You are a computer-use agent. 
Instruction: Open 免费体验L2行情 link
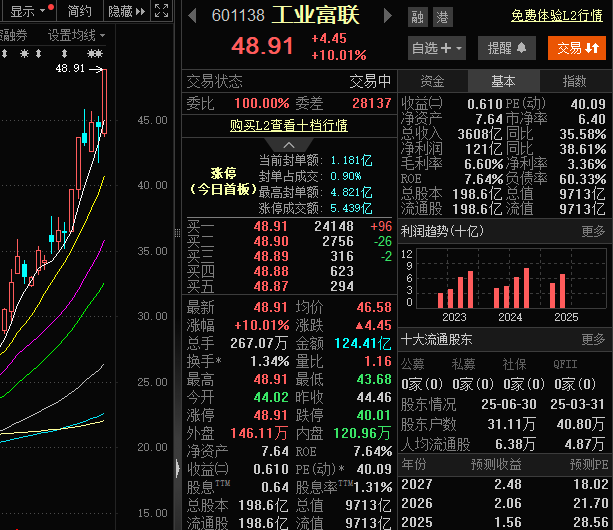(557, 16)
